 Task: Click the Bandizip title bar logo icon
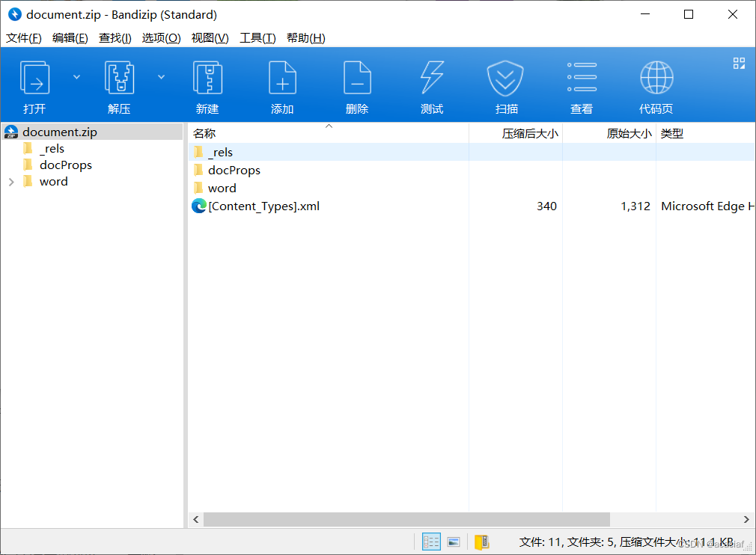[15, 14]
